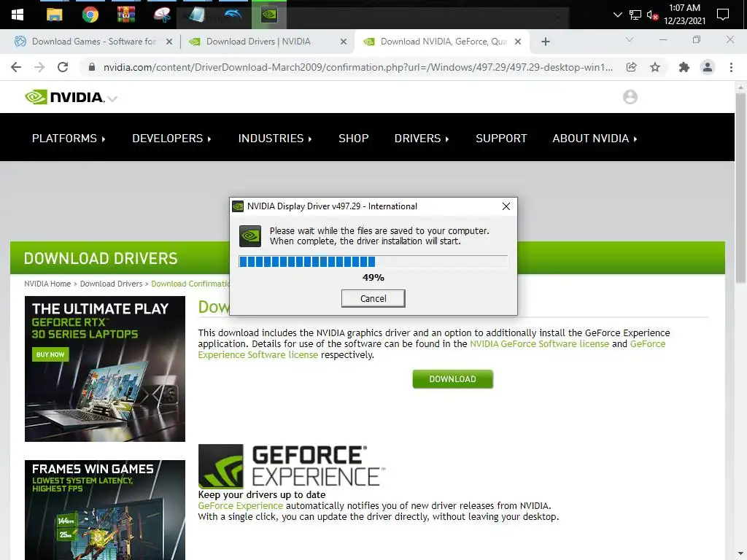Viewport: 747px width, 560px height.
Task: Go to Download Drivers breadcrumb
Action: pos(111,284)
